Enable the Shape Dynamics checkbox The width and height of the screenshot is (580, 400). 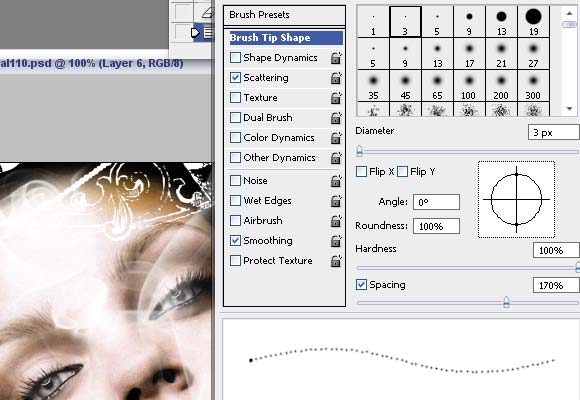pos(235,58)
